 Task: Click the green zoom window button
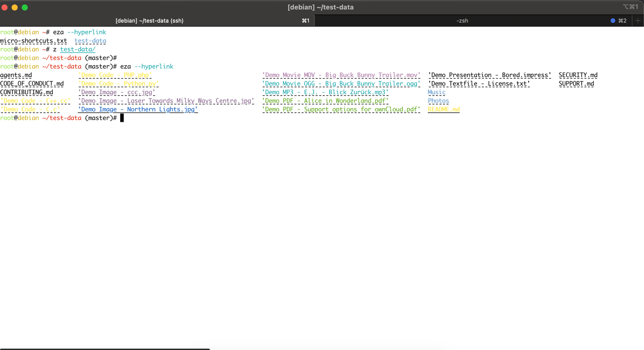tap(25, 7)
